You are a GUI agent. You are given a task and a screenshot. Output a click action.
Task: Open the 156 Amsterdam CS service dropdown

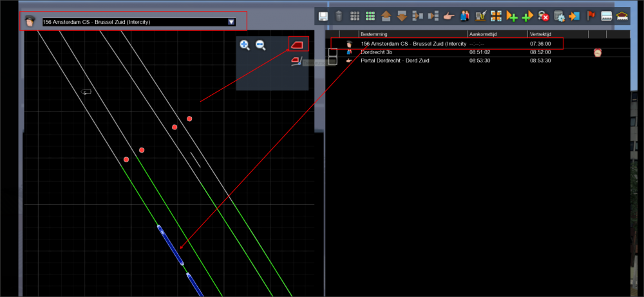231,22
